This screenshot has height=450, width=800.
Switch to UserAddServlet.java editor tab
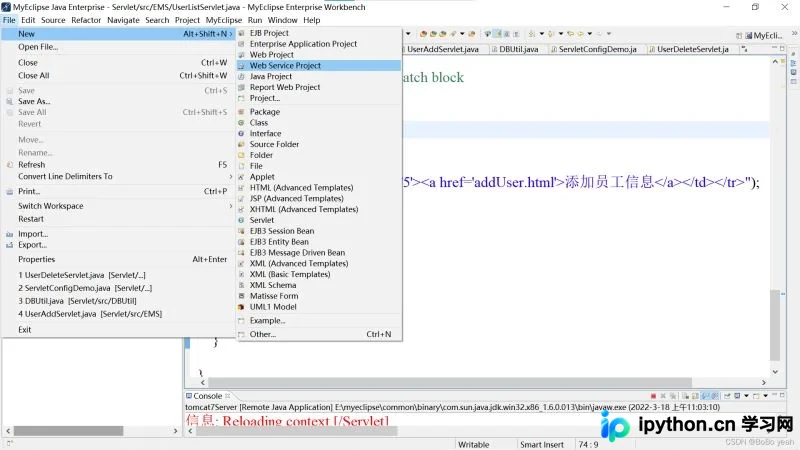[443, 49]
